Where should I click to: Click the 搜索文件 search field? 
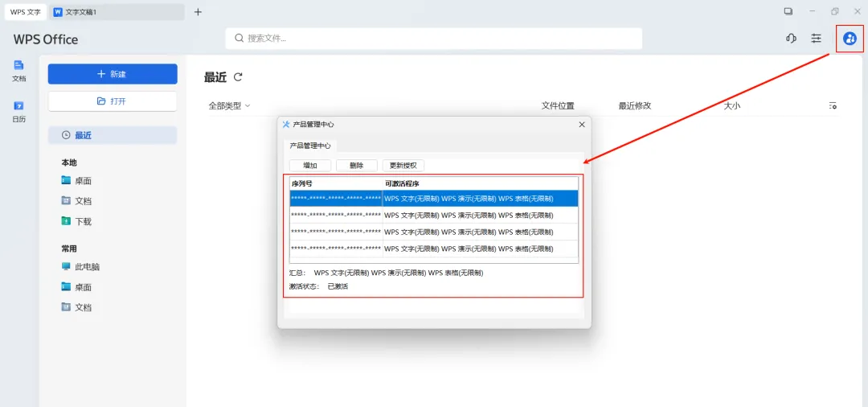pos(433,39)
